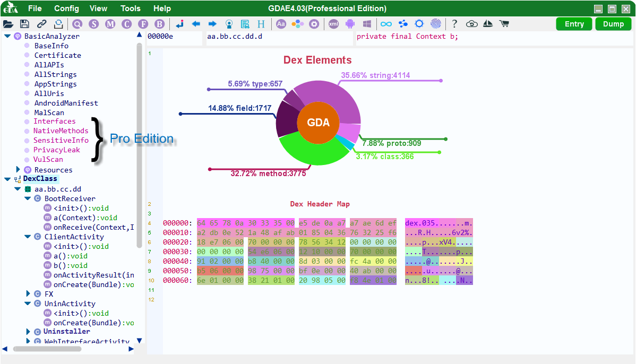
Task: Click the magnifier search (Q) toolbar icon
Action: 77,24
